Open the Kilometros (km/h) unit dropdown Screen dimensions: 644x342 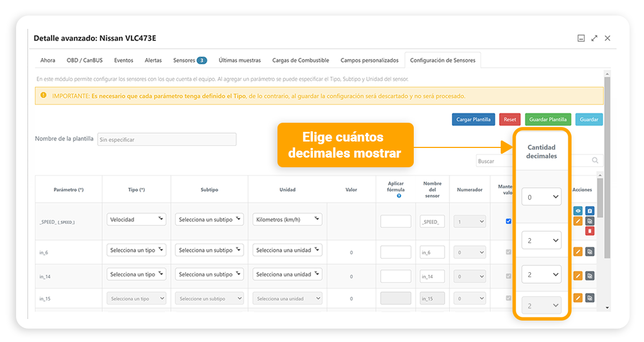pyautogui.click(x=287, y=219)
